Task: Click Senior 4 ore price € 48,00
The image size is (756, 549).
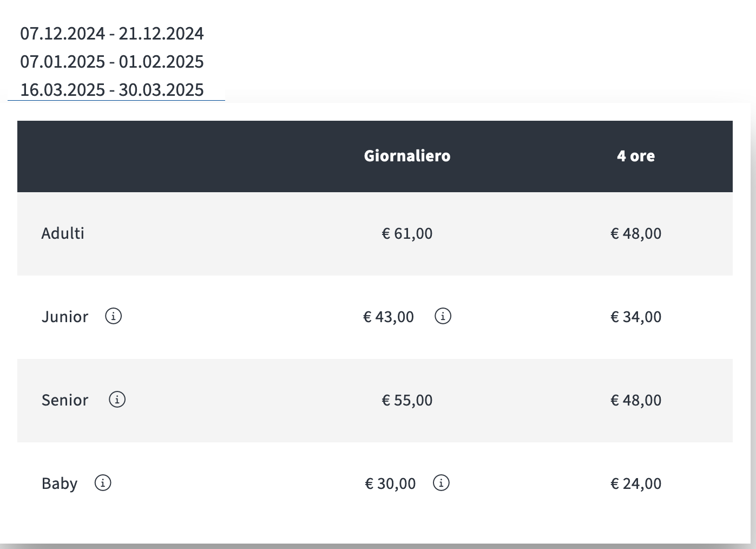Action: pos(636,400)
